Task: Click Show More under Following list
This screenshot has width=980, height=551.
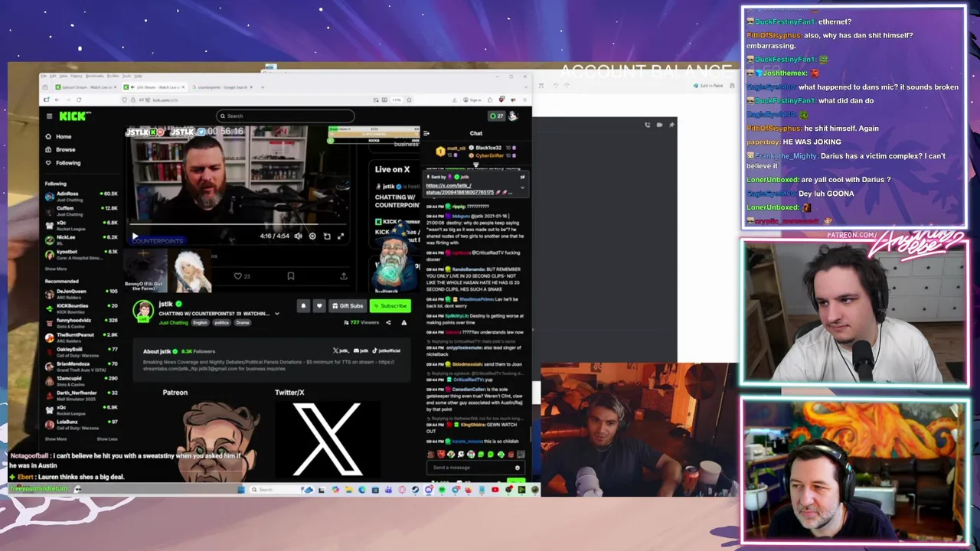Action: (x=55, y=269)
